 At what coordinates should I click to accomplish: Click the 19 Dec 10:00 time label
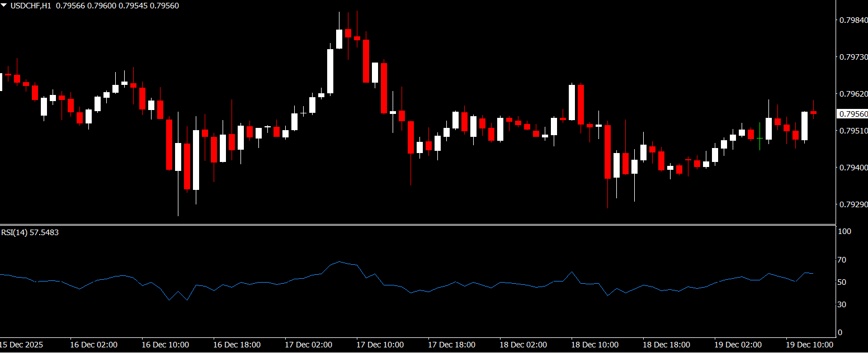point(809,345)
